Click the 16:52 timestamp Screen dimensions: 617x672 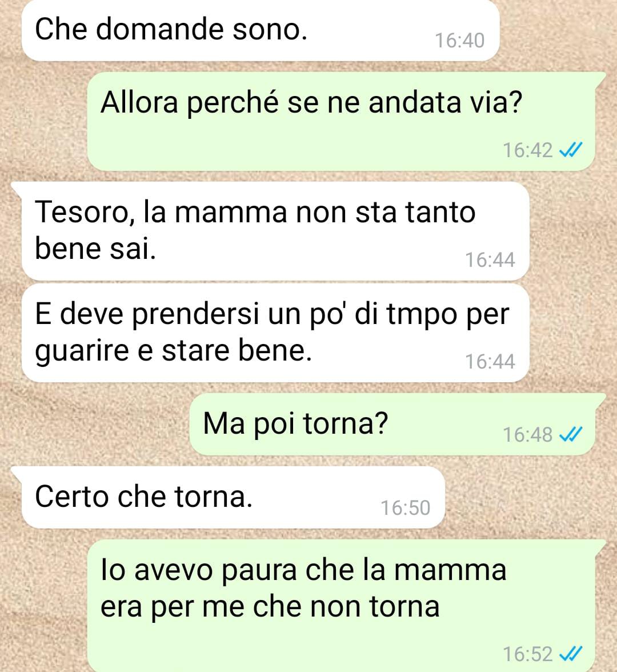527,654
